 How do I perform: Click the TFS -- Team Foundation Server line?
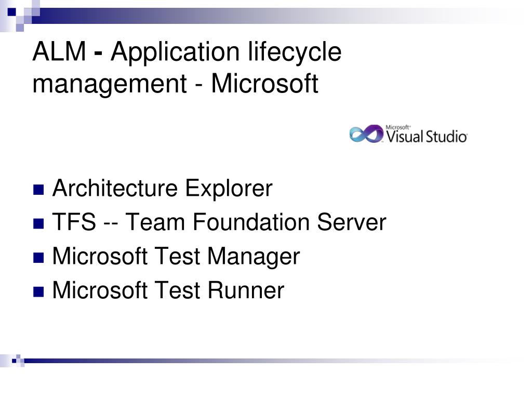click(x=219, y=222)
